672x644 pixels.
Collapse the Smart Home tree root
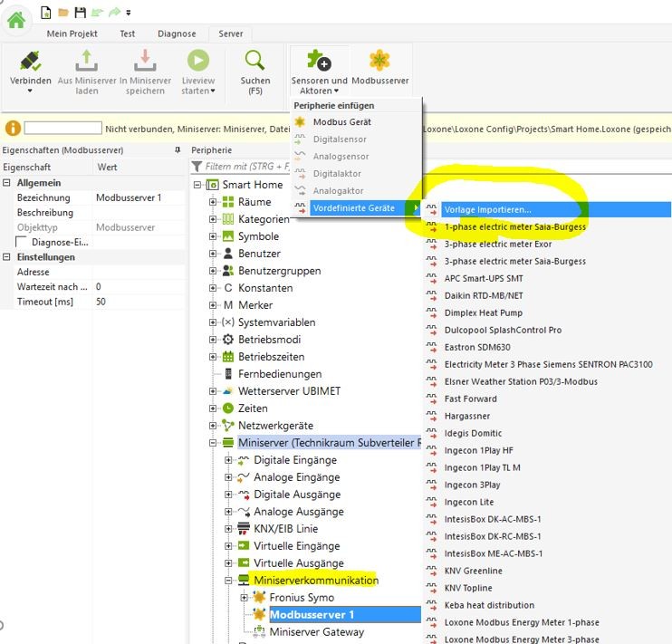[197, 185]
